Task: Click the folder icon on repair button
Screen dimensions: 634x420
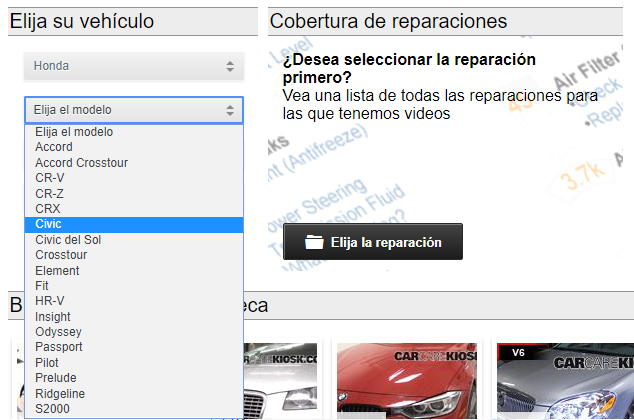Action: (314, 242)
